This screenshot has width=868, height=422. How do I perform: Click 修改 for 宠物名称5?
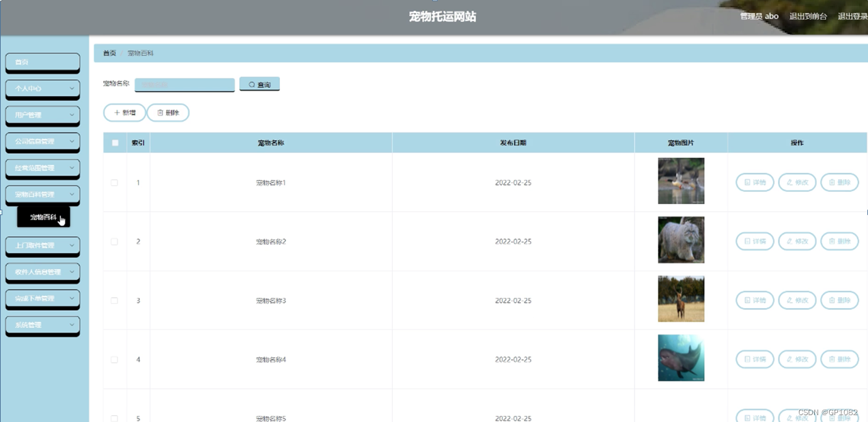[797, 416]
